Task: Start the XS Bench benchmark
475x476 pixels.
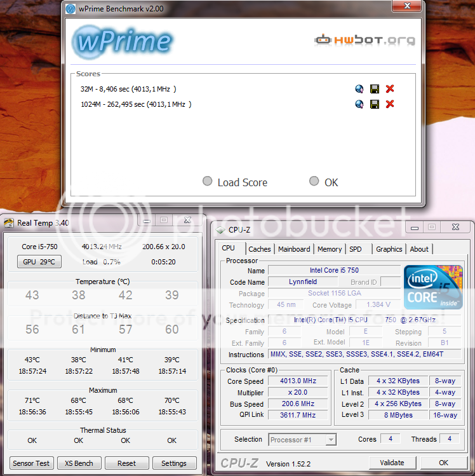Action: pyautogui.click(x=79, y=463)
